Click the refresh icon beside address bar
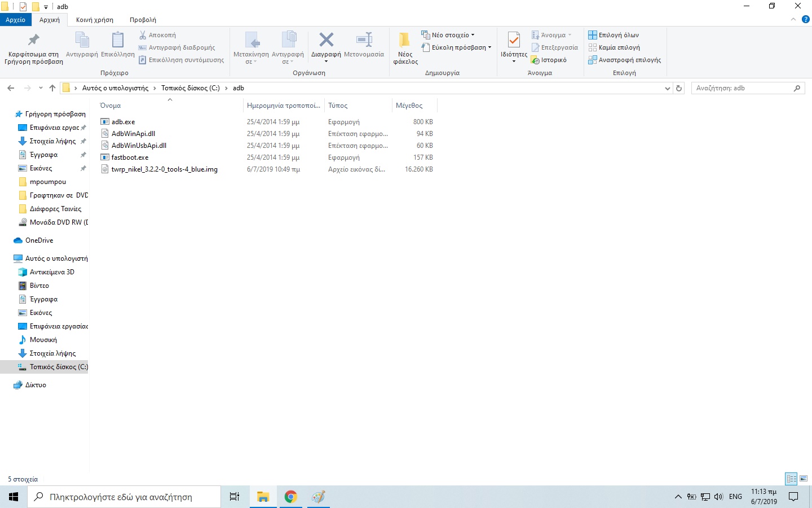812x508 pixels. pos(679,88)
